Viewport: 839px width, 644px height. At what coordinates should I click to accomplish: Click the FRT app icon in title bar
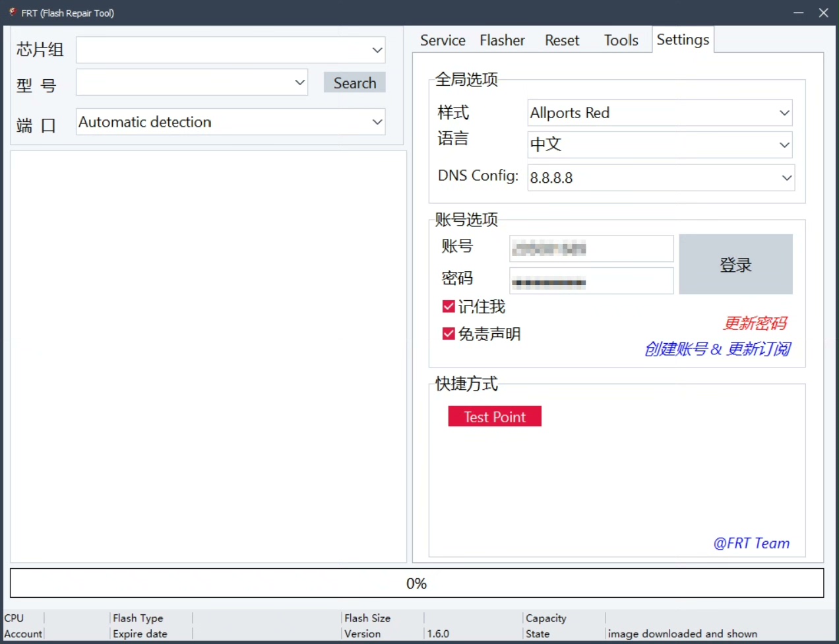click(x=13, y=13)
